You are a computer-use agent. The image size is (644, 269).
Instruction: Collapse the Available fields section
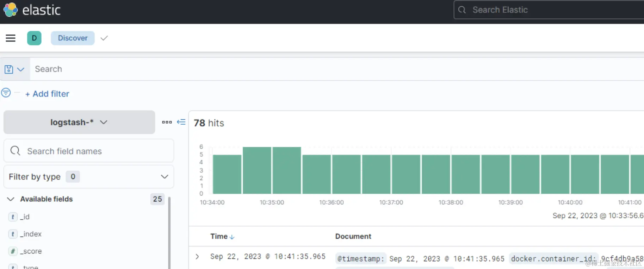(11, 199)
